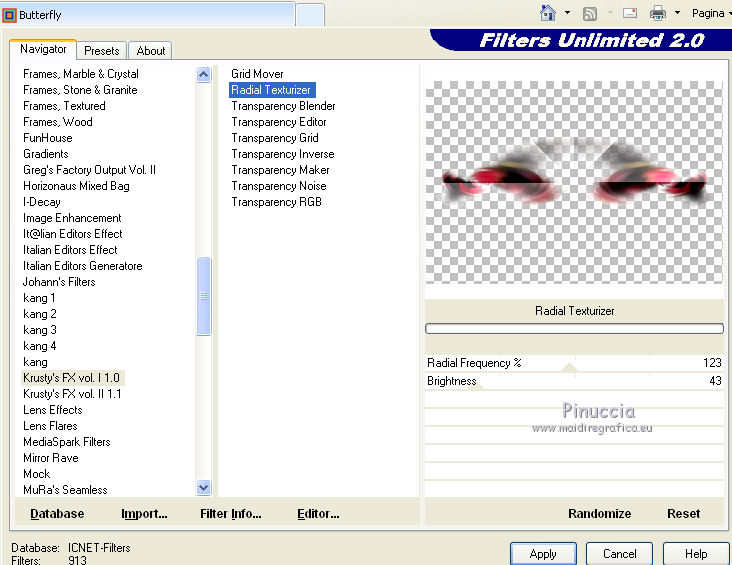The height and width of the screenshot is (565, 732).
Task: Switch to the About tab
Action: tap(151, 50)
